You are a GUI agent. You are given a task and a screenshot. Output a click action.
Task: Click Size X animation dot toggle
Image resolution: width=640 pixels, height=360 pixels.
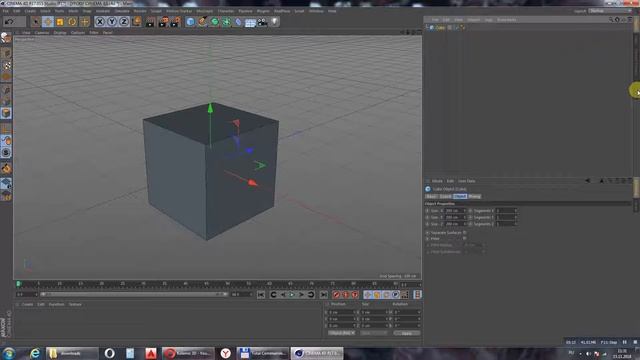(427, 211)
